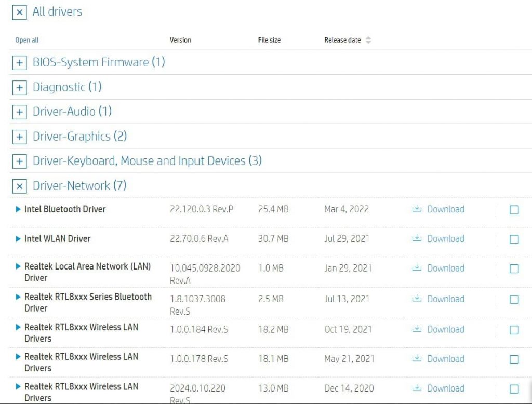Remove the All drivers filter via its x icon

pos(19,11)
